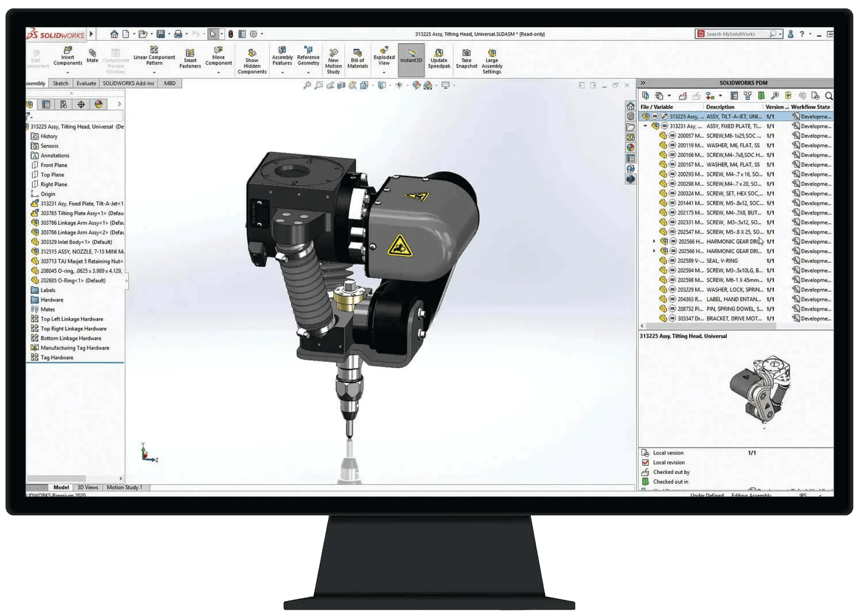The width and height of the screenshot is (863, 616).
Task: Create a New Motion Study
Action: pos(333,62)
